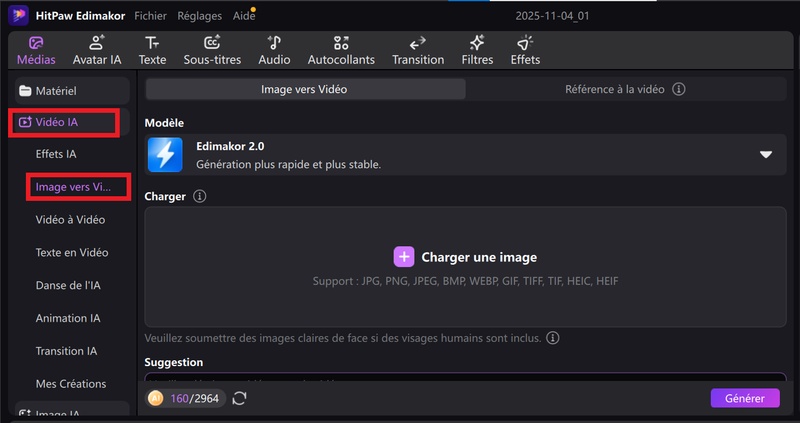Click the HitPaw Edimakor logo icon
The width and height of the screenshot is (800, 423).
pos(18,15)
